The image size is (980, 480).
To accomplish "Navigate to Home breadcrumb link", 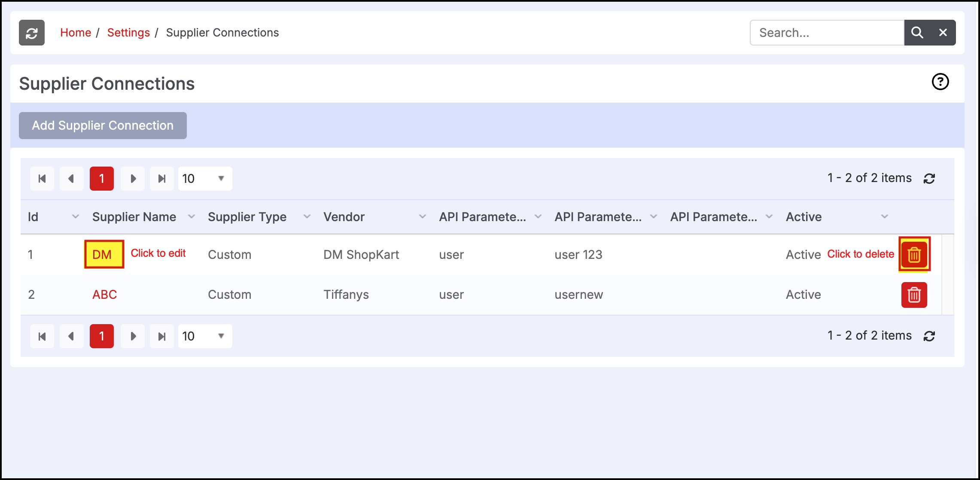I will 76,33.
